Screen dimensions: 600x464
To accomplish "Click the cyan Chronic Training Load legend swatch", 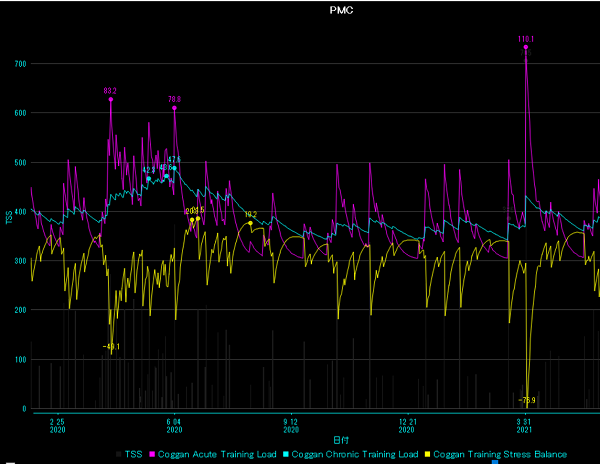I will [285, 454].
